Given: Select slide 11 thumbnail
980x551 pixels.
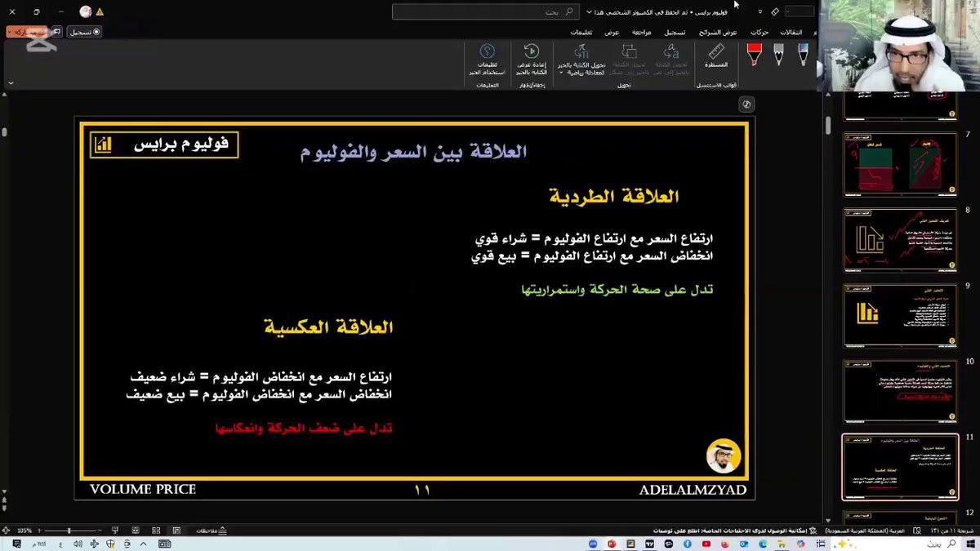Looking at the screenshot, I should click(x=900, y=467).
